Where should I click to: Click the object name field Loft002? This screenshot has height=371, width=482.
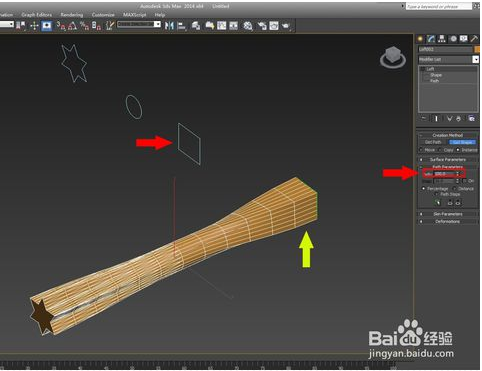click(445, 49)
